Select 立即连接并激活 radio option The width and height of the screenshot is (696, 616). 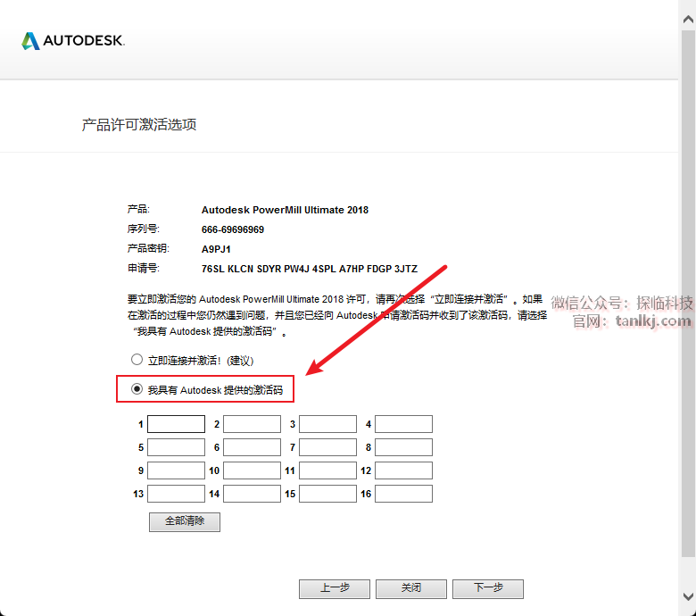point(137,359)
